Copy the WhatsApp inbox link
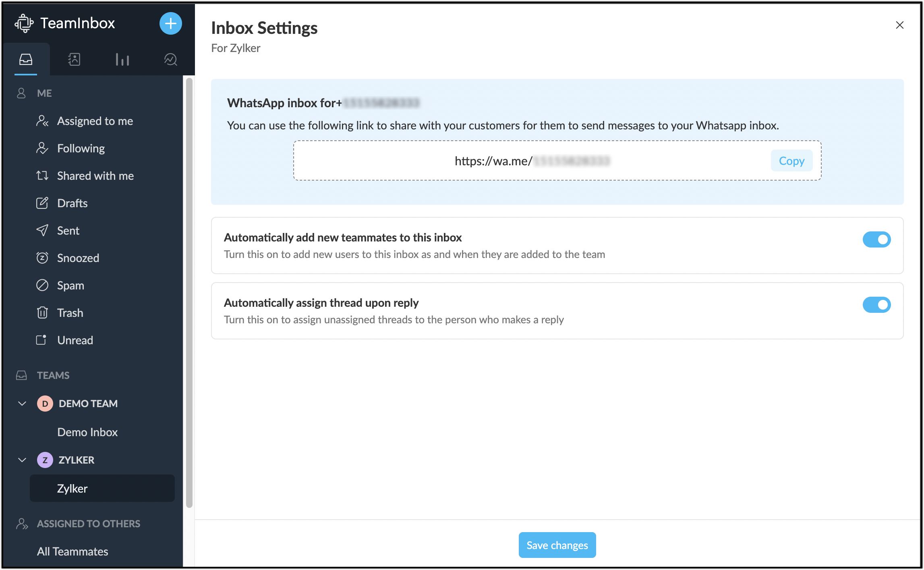The width and height of the screenshot is (924, 570). 791,160
